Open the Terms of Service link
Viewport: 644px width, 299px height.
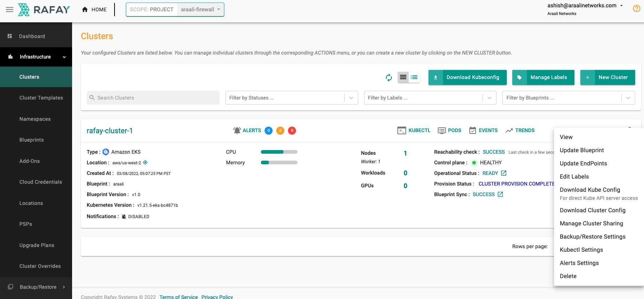[179, 297]
